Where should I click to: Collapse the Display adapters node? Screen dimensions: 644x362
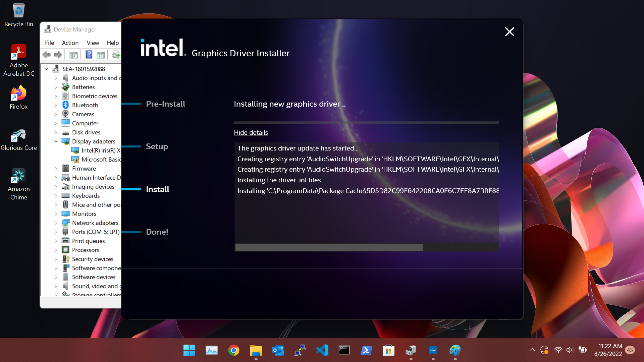coord(56,141)
